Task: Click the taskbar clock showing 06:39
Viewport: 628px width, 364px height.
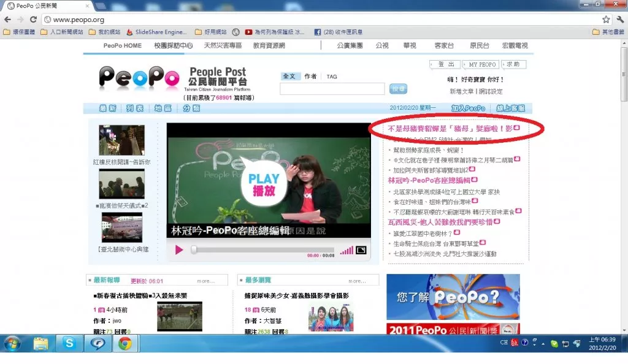Action: (602, 344)
